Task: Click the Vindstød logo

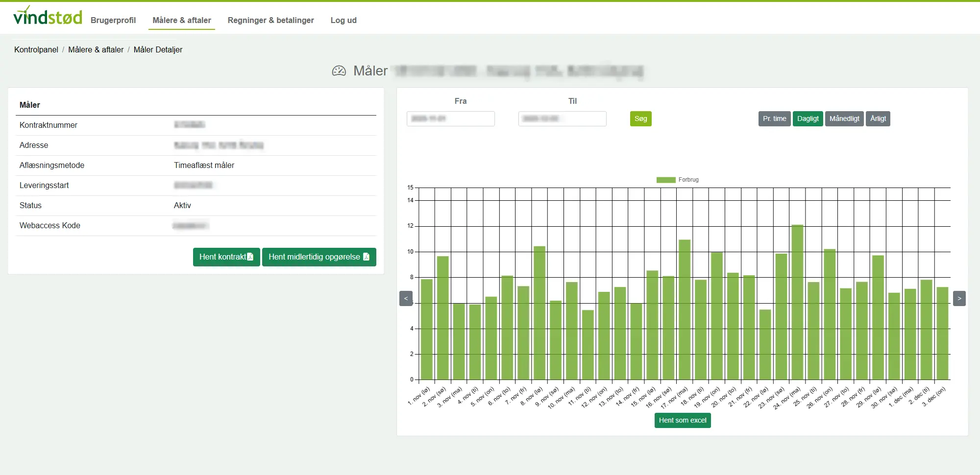Action: (x=48, y=17)
